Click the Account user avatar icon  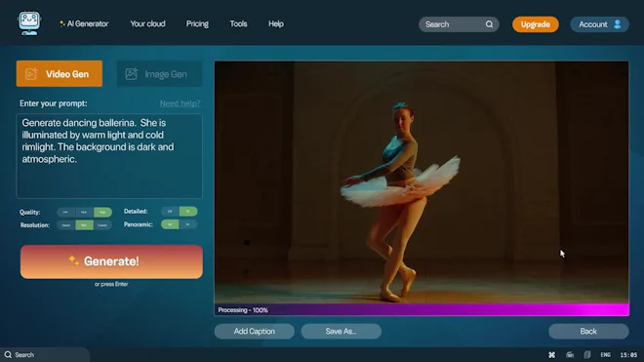click(618, 24)
